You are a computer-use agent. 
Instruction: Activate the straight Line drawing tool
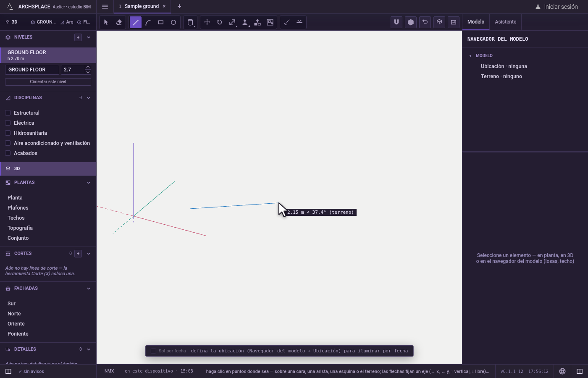click(136, 22)
